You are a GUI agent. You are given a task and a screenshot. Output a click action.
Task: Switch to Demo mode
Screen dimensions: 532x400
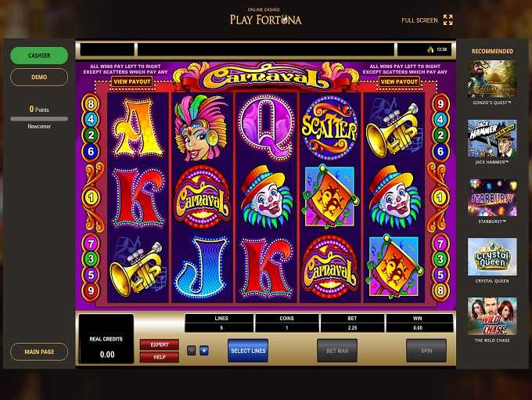(39, 77)
